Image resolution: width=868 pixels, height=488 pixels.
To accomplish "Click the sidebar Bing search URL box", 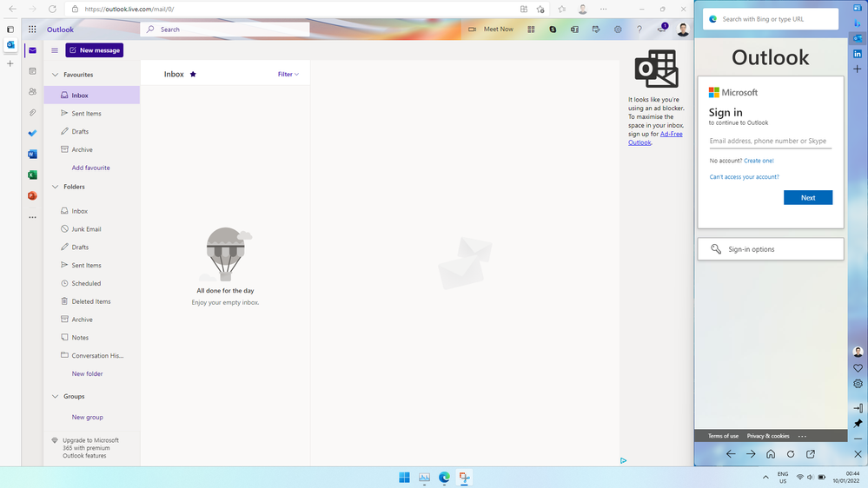I will [770, 19].
